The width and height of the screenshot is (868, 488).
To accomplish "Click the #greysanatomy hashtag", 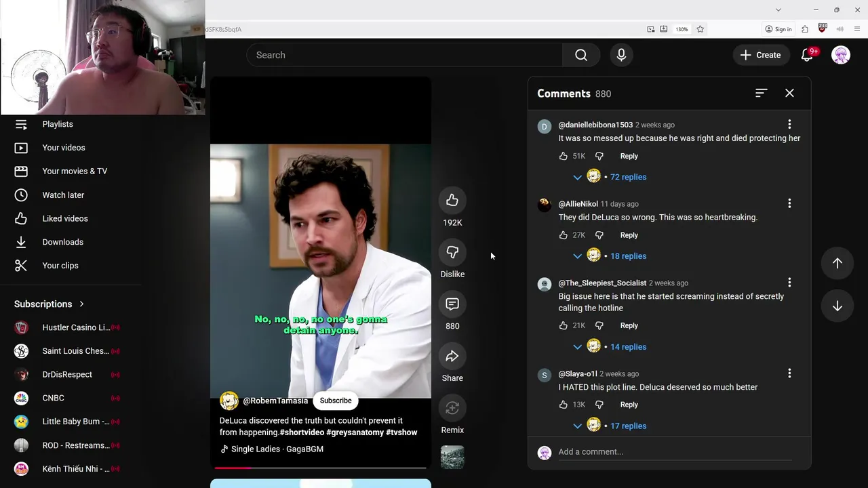I will [x=355, y=432].
